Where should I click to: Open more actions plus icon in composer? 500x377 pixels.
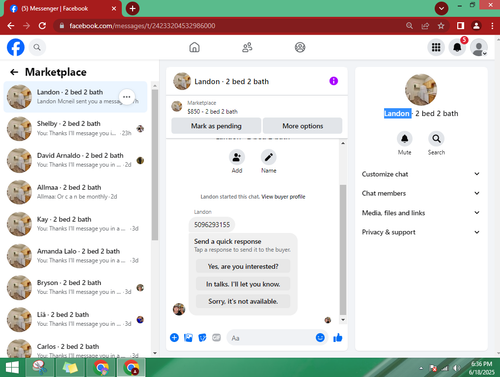coord(174,338)
